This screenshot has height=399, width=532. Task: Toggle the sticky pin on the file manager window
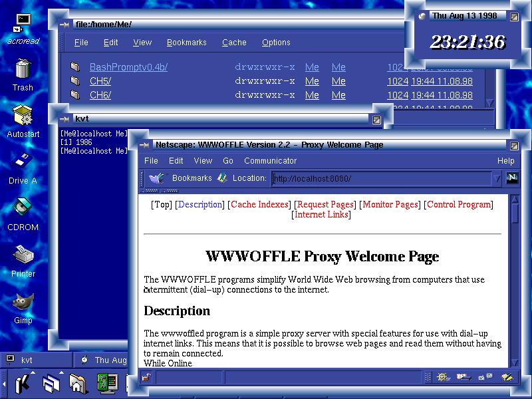tap(64, 25)
